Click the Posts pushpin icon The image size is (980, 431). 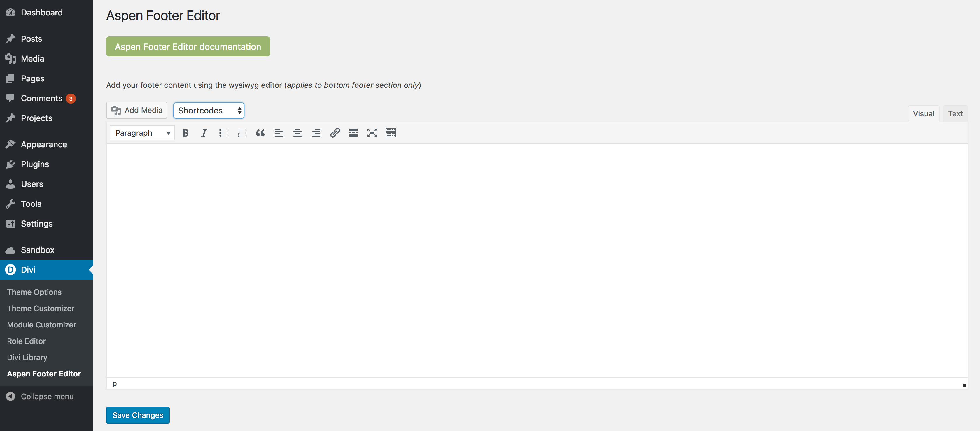[11, 39]
